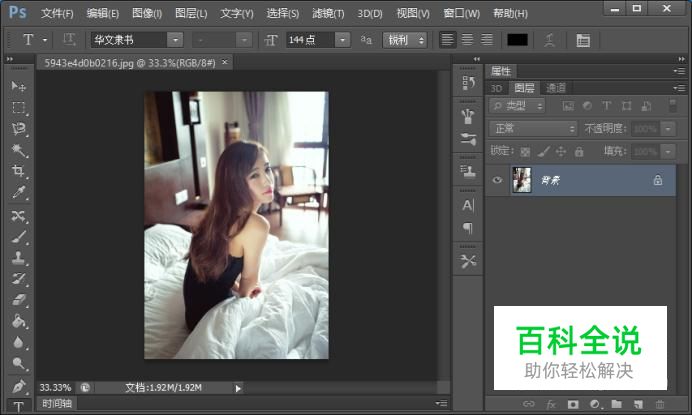Toggle type layer filter
Screen dimensions: 692x415
[607, 106]
